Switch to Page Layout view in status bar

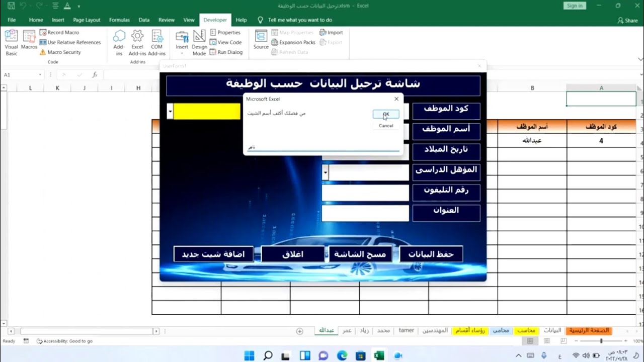coord(547,341)
